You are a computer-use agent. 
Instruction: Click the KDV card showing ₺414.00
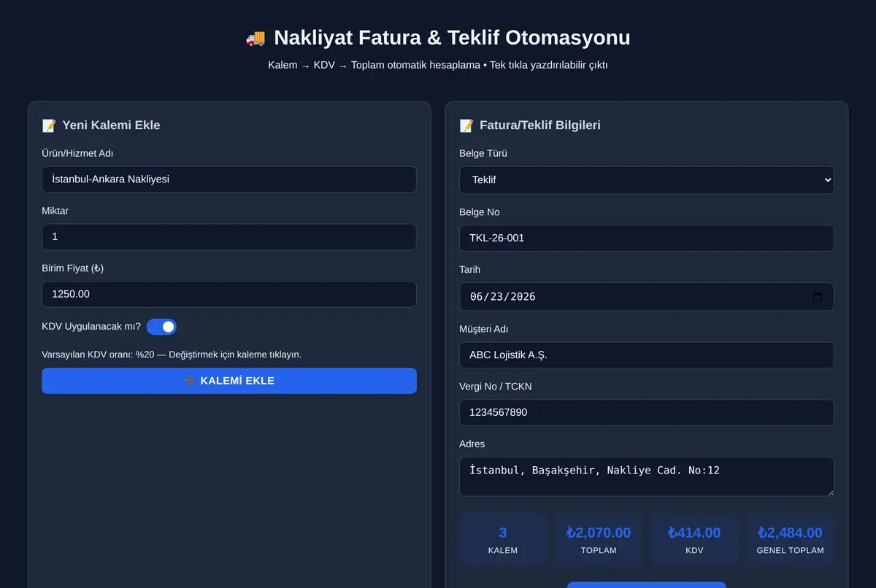[x=694, y=540]
